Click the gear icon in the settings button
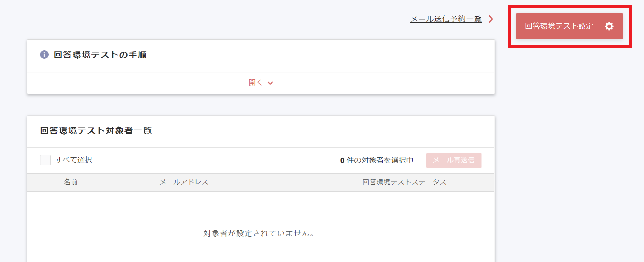This screenshot has height=262, width=644. click(x=609, y=26)
